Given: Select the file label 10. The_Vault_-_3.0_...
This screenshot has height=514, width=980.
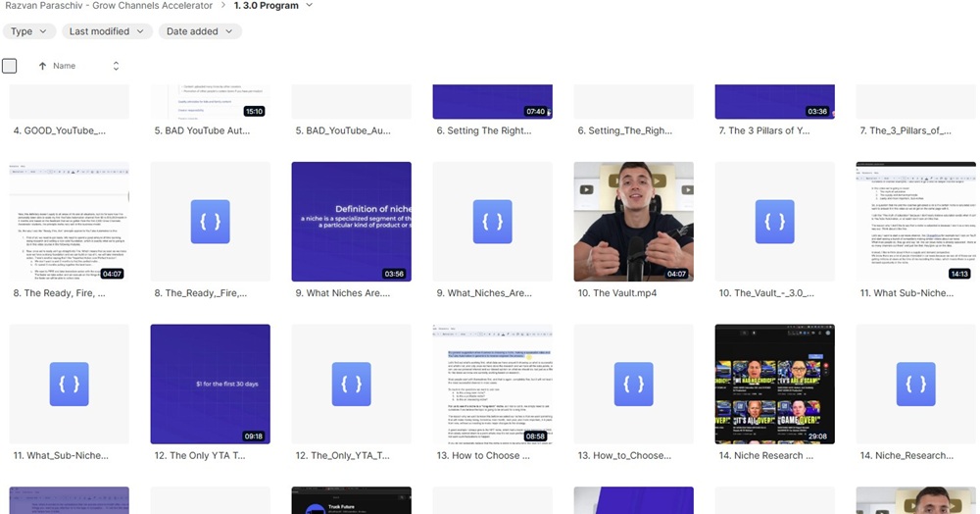Looking at the screenshot, I should pyautogui.click(x=766, y=293).
